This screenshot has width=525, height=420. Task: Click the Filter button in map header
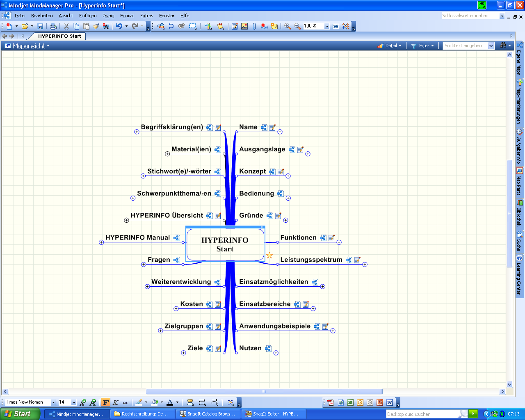[x=424, y=46]
